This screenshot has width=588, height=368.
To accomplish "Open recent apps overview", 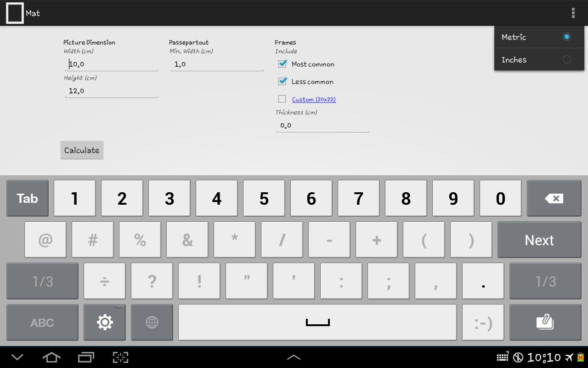I will pyautogui.click(x=86, y=357).
